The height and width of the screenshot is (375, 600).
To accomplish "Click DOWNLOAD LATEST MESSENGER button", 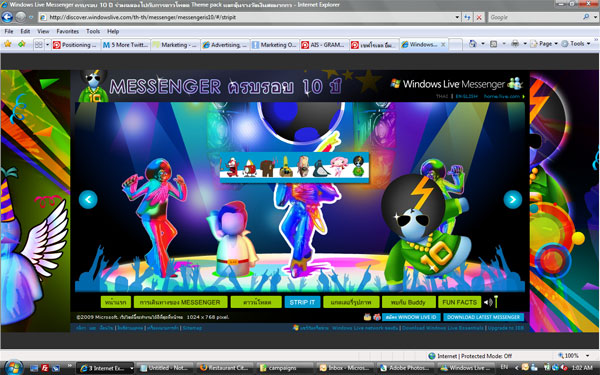I will pyautogui.click(x=483, y=317).
